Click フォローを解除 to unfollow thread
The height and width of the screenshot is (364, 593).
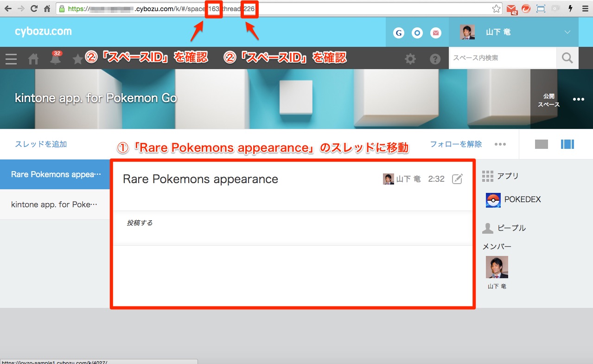pos(456,144)
